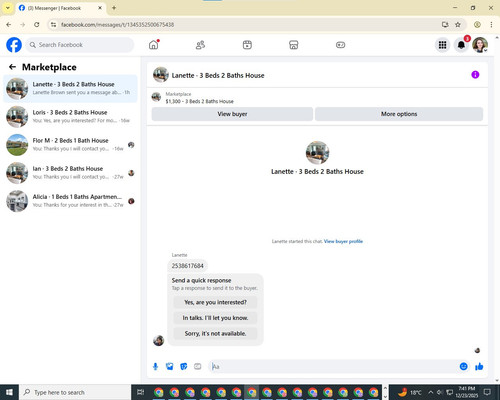Viewport: 500px width, 400px height.
Task: Send quick response 'In talks. I'll let you know.'
Action: 215,318
